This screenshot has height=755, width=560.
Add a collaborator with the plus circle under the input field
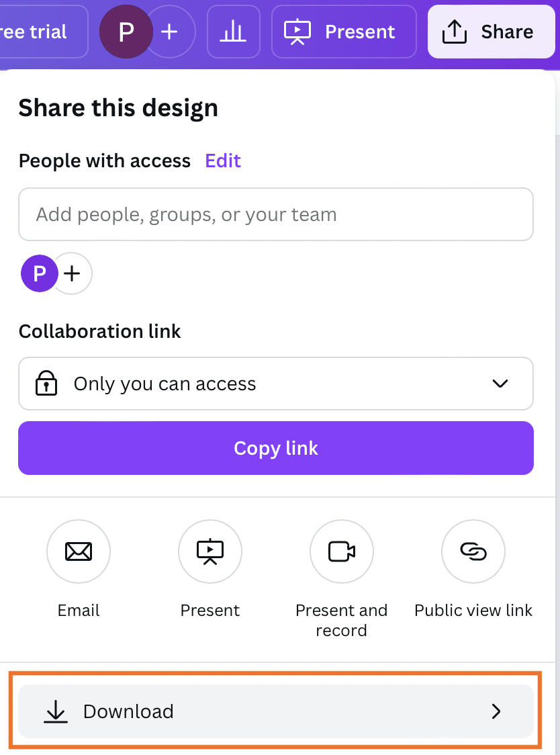73,273
